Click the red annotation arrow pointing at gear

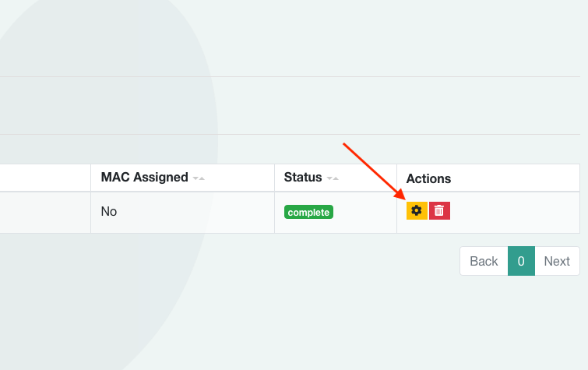pyautogui.click(x=372, y=170)
